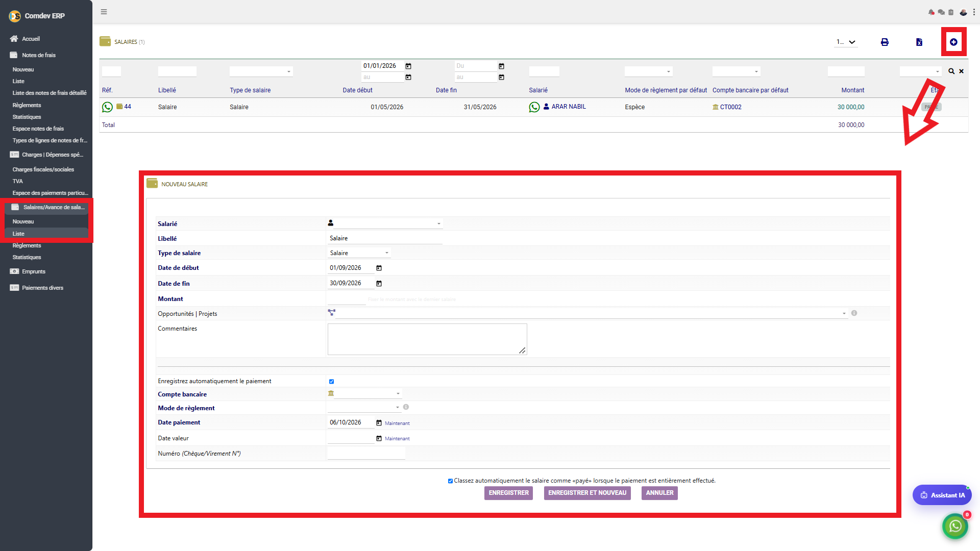
Task: Click Maintenant link beside Date valeur
Action: pyautogui.click(x=397, y=439)
